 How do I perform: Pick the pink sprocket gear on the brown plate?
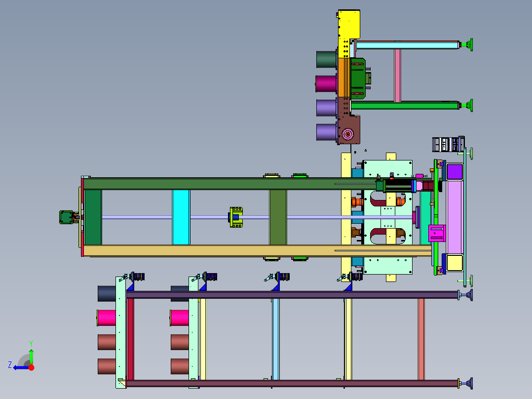[347, 134]
